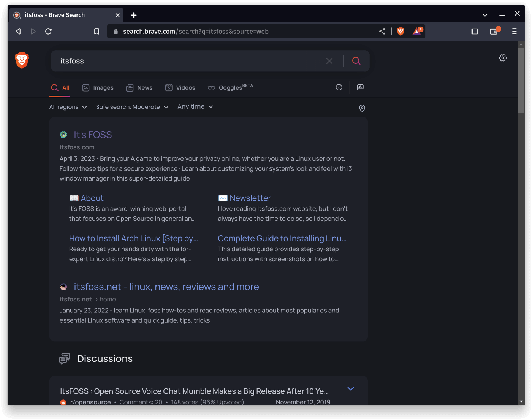Image resolution: width=532 pixels, height=420 pixels.
Task: Open the feedback comment icon
Action: click(x=360, y=87)
